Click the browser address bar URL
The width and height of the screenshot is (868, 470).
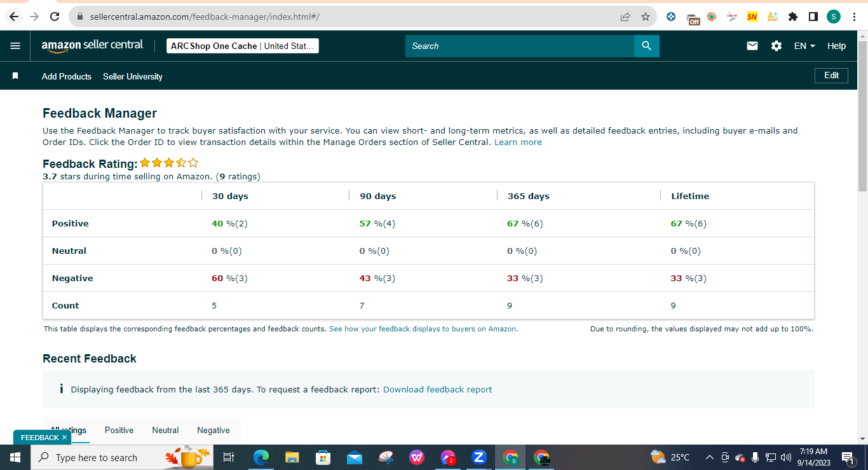(205, 17)
